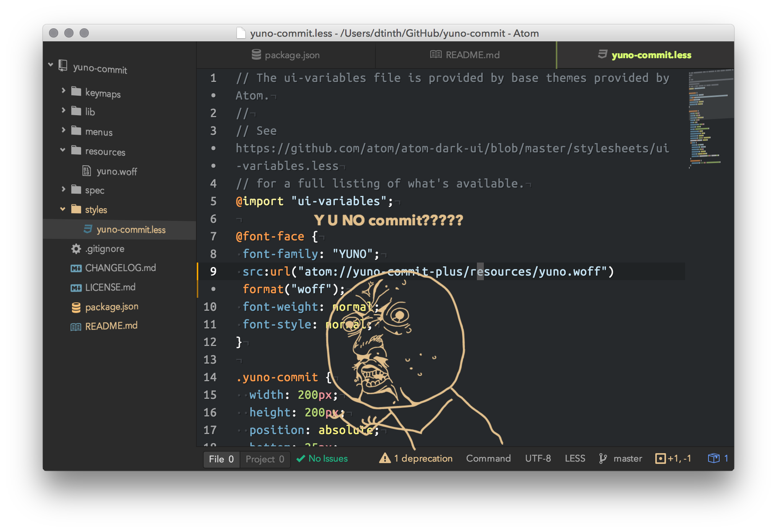Switch to the README.md tab
Screen dimensions: 777x532
[465, 55]
